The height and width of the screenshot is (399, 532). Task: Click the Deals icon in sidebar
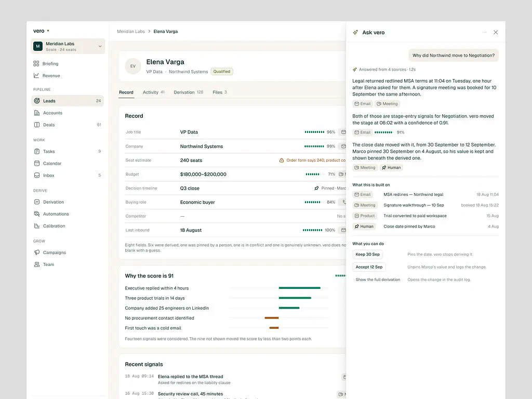point(37,125)
